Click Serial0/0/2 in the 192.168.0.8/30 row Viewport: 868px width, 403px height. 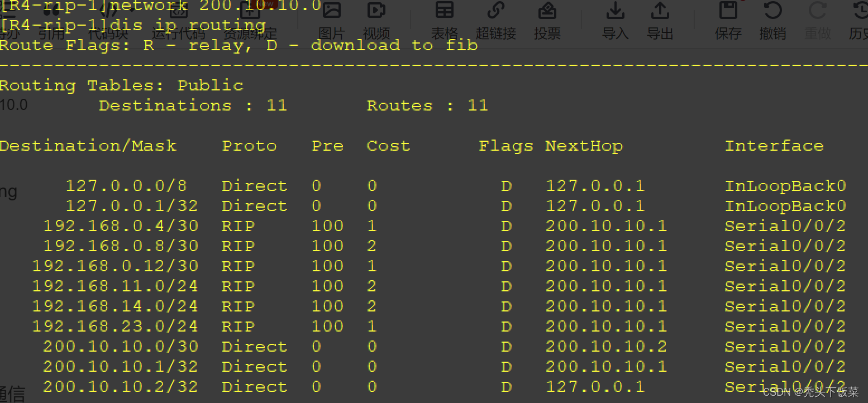785,246
